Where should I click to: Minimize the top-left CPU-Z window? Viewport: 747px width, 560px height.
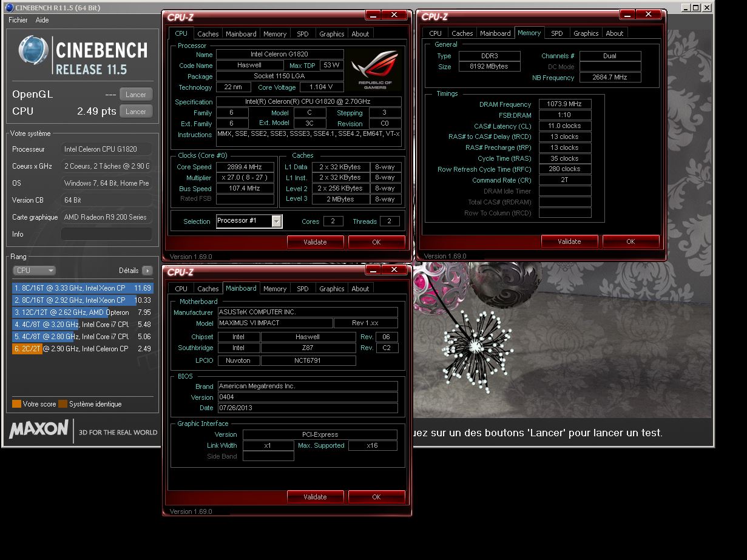tap(374, 15)
